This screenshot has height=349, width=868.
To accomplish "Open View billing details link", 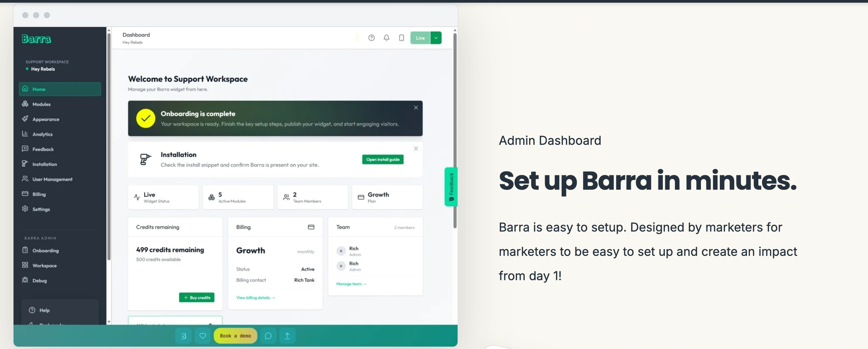I will [x=255, y=298].
